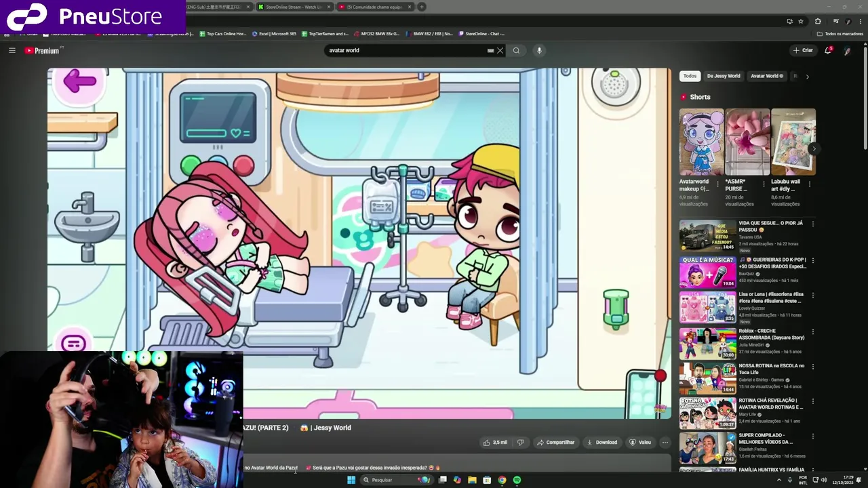
Task: Clear the 'avatar world' search text
Action: pyautogui.click(x=500, y=50)
